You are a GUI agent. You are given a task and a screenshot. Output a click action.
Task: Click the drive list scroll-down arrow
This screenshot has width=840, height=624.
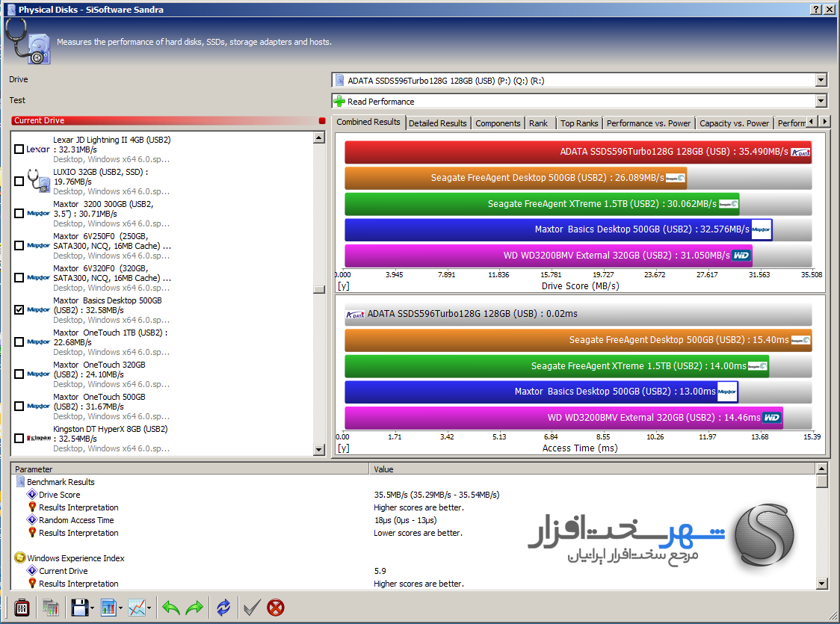pyautogui.click(x=319, y=449)
